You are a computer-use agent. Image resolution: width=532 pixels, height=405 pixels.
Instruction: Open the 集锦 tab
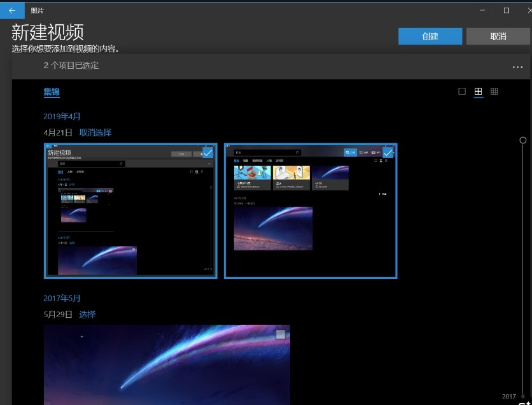52,92
